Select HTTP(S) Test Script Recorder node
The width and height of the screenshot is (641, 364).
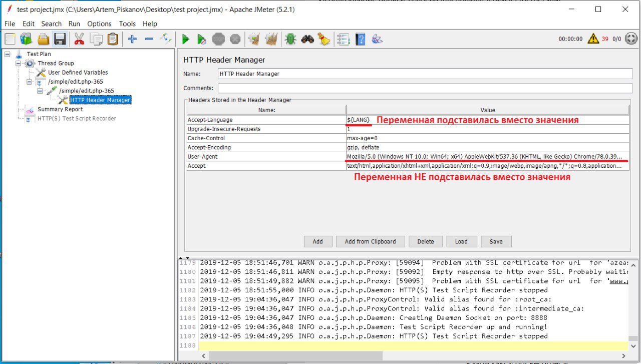point(77,119)
